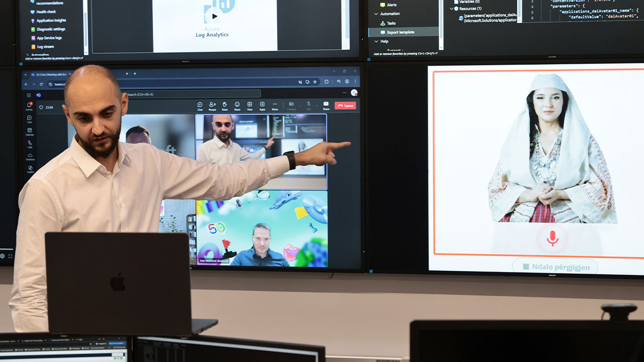The image size is (644, 362).
Task: Open More actions in the meeting toolbar
Action: 275,106
